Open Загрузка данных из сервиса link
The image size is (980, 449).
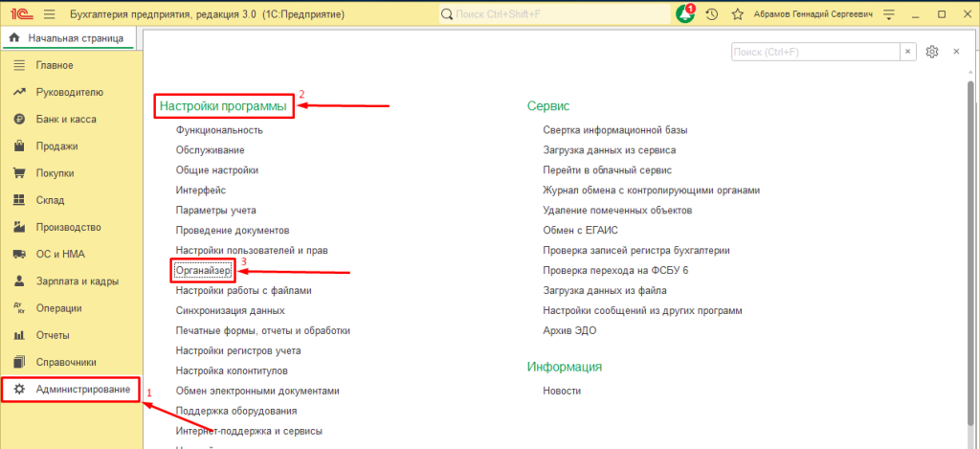click(610, 150)
